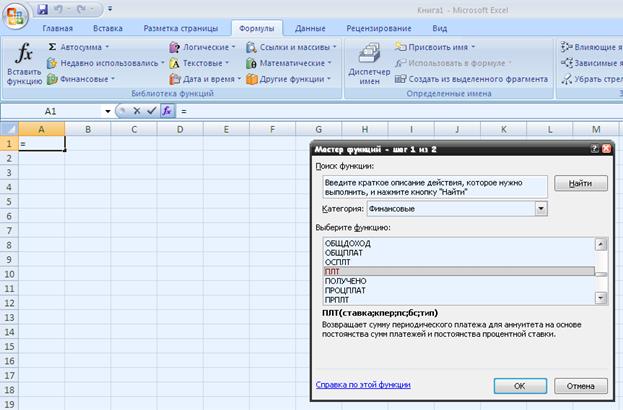
Task: Select ПРОЦПЛАТ in function list
Action: [459, 290]
